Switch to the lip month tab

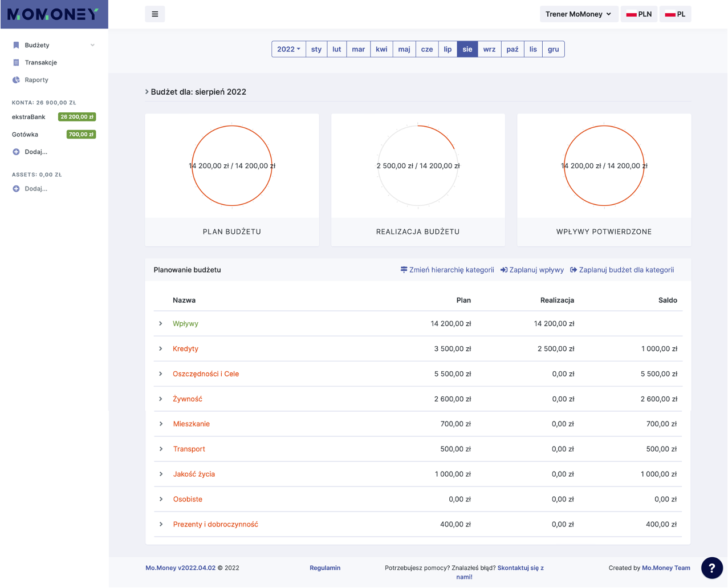pos(448,49)
